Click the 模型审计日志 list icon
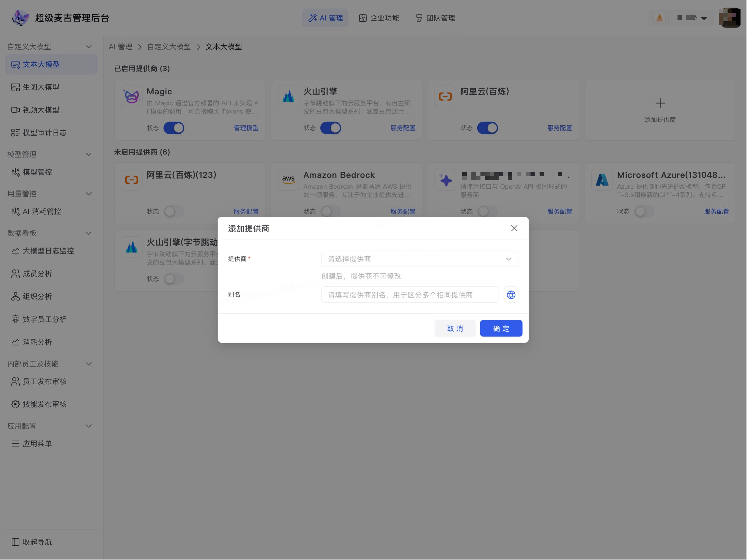Viewport: 747px width, 560px height. pos(16,133)
